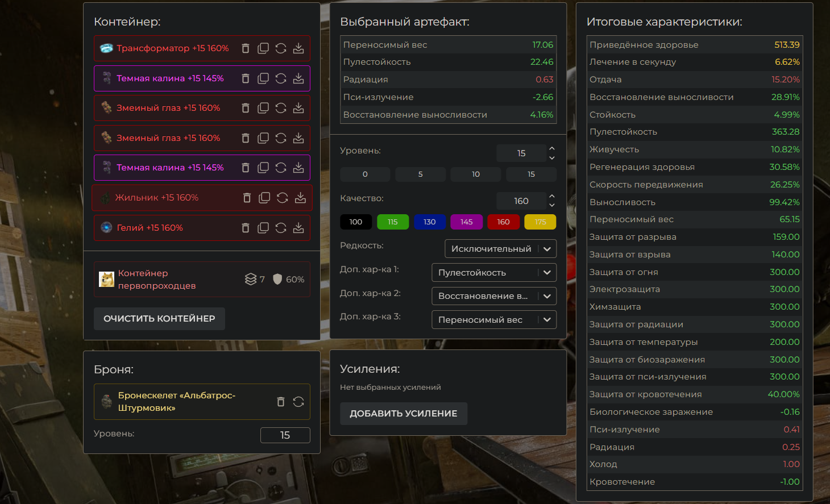The height and width of the screenshot is (504, 830).
Task: Focus the armor Уровень field under Броня
Action: click(x=285, y=435)
